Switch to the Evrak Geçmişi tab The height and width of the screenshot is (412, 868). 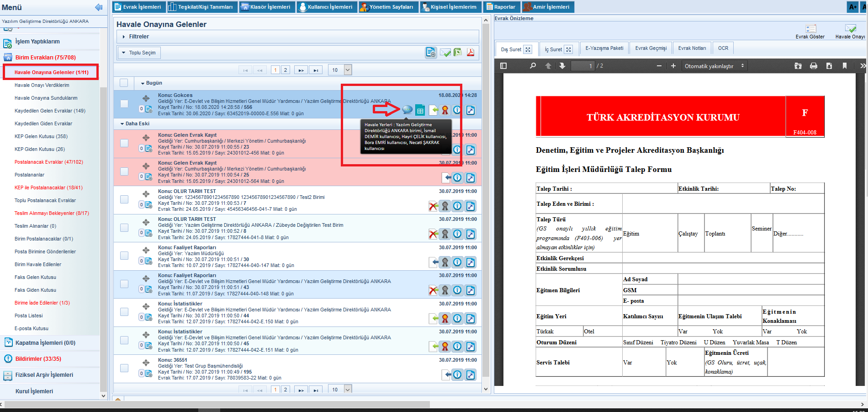click(x=651, y=48)
